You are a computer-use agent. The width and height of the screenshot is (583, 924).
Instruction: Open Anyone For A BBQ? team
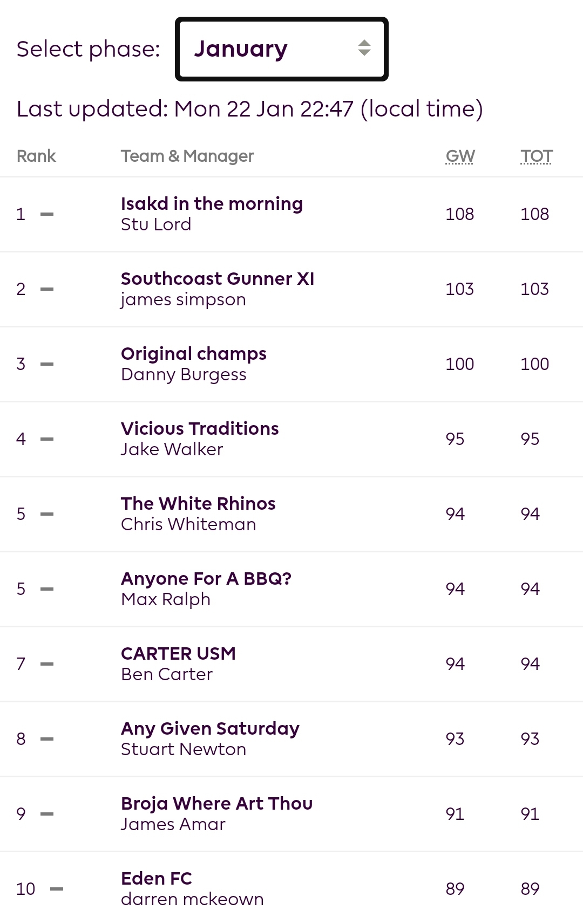pos(206,579)
